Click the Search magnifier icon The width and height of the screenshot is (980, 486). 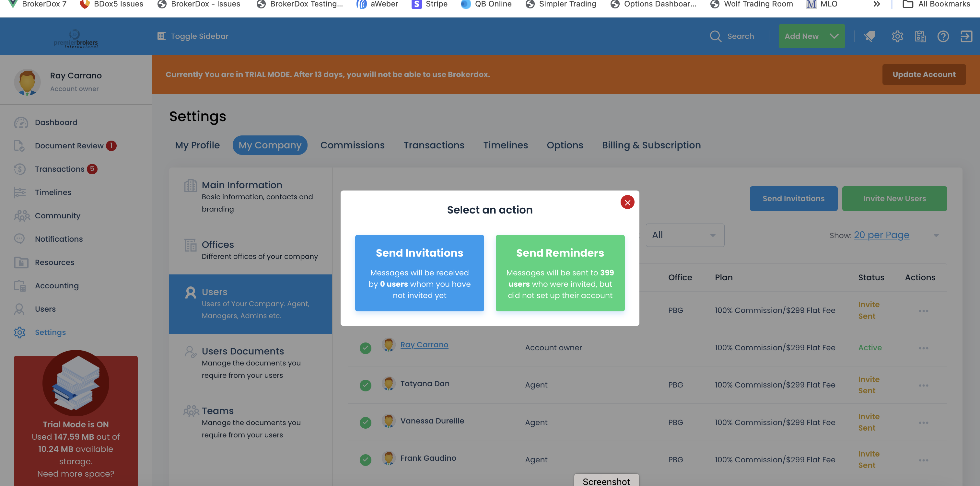point(716,36)
